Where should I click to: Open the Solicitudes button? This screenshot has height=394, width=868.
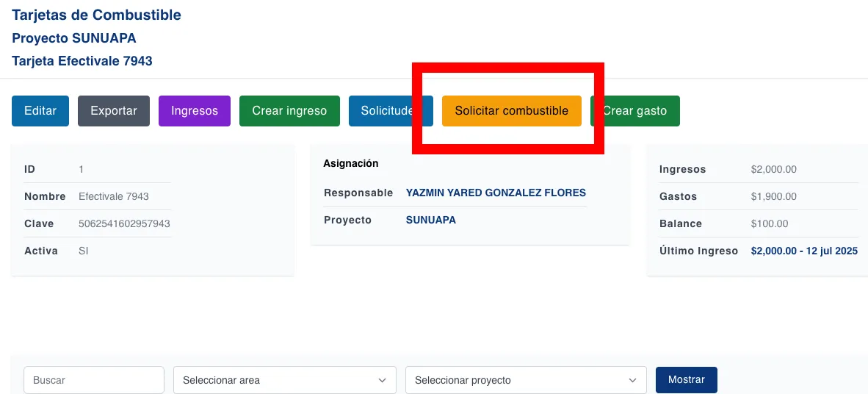click(380, 111)
